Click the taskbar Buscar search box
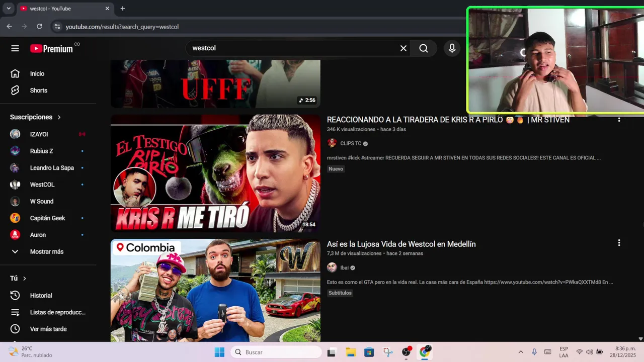 (x=276, y=352)
